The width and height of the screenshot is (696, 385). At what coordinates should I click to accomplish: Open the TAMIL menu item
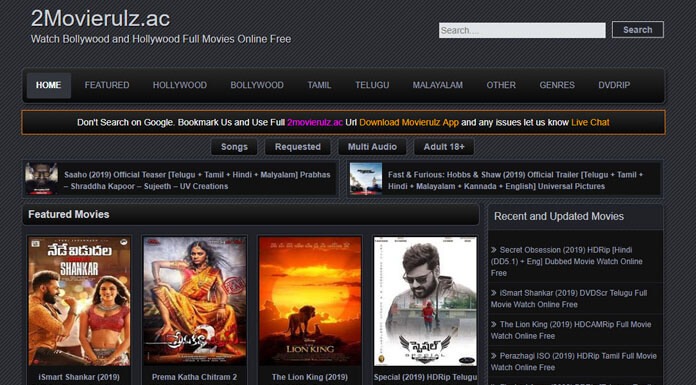click(319, 85)
